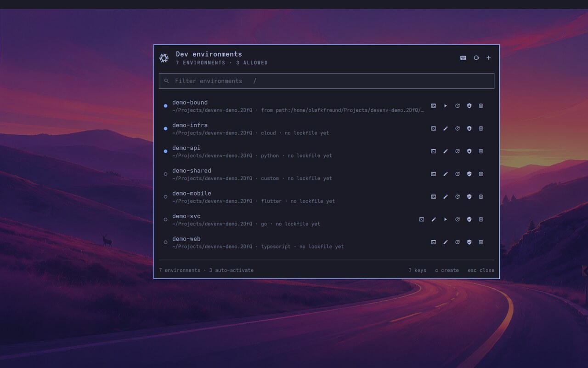Select the demo-web environment name
Viewport: 588px width, 368px height.
pos(186,239)
